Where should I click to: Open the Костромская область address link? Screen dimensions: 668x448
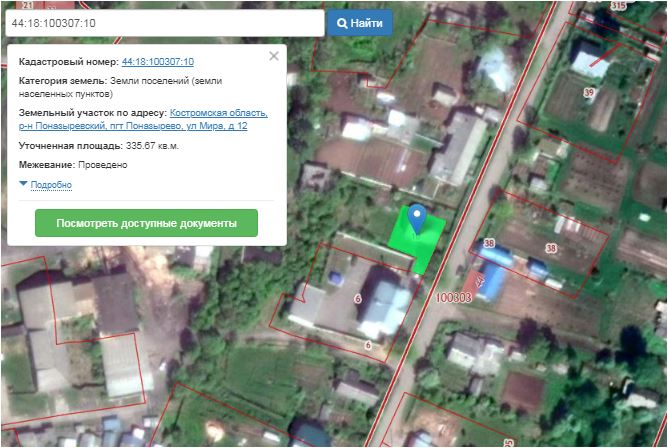218,113
